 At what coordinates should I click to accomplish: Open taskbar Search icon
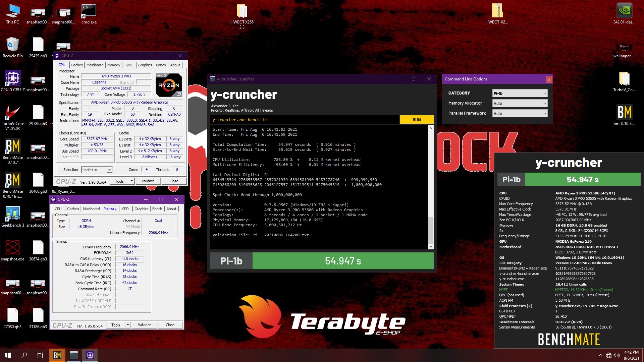(24, 355)
